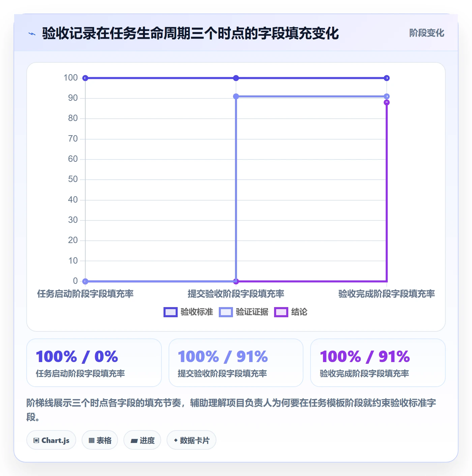This screenshot has width=472, height=476.
Task: Click the y-axis tick label 30
Action: [x=73, y=220]
